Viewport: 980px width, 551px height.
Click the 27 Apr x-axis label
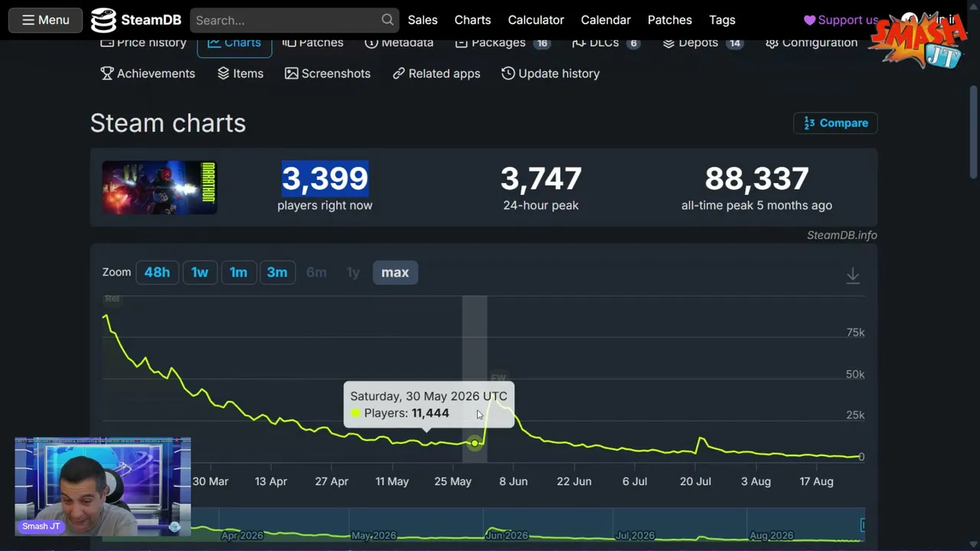[x=332, y=481]
